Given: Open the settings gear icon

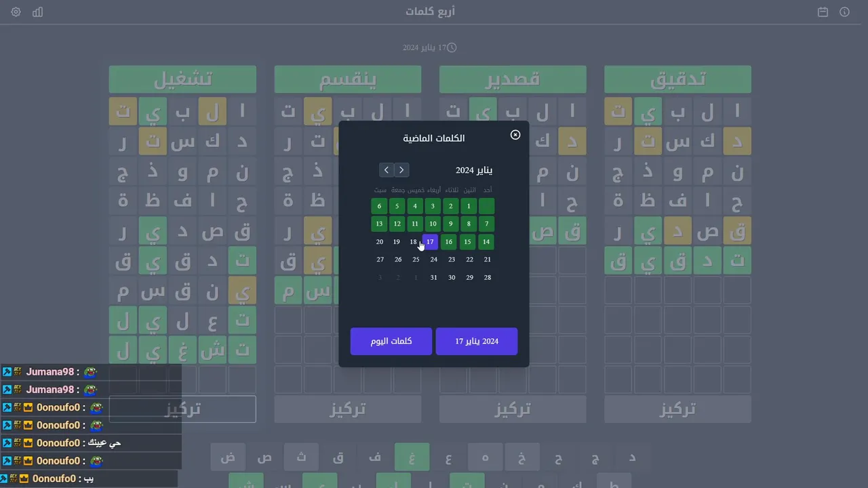Looking at the screenshot, I should tap(16, 12).
